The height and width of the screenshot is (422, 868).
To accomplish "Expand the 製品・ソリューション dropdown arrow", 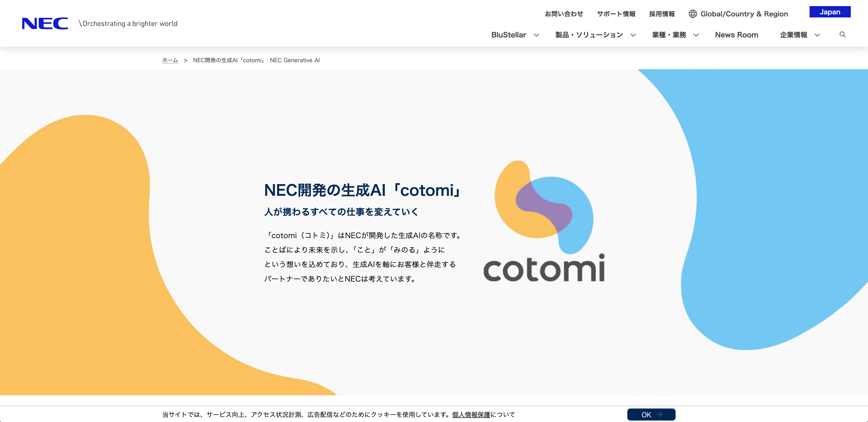I will [x=633, y=35].
